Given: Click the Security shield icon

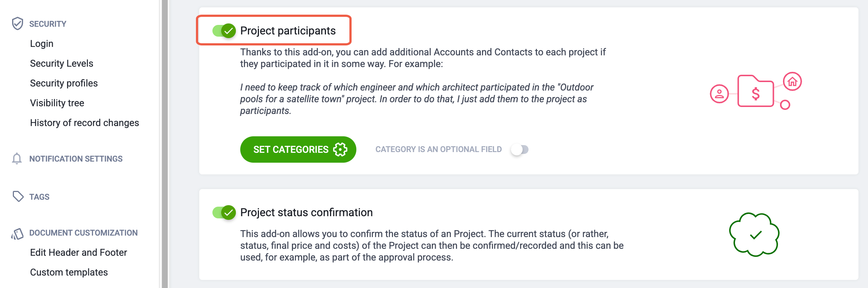Looking at the screenshot, I should [x=17, y=23].
